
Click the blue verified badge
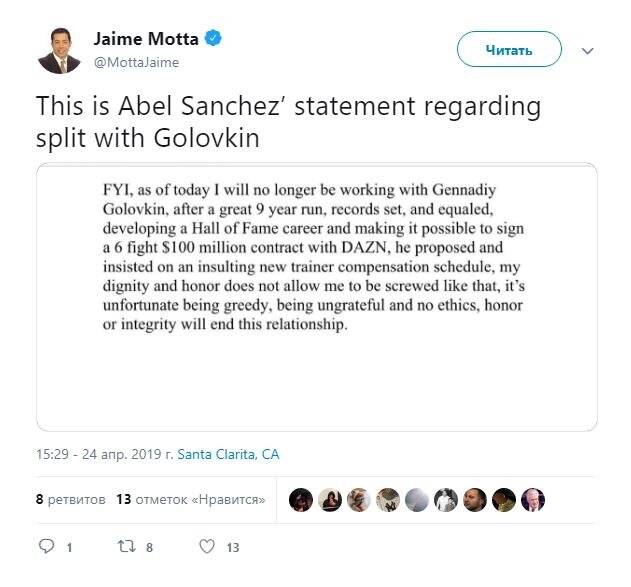pos(213,40)
